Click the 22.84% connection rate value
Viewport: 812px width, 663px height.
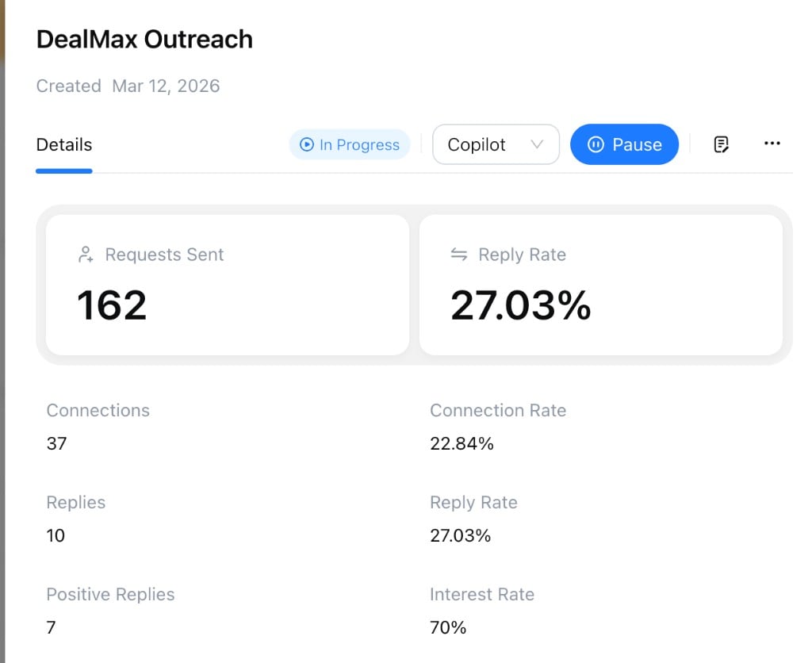click(462, 443)
